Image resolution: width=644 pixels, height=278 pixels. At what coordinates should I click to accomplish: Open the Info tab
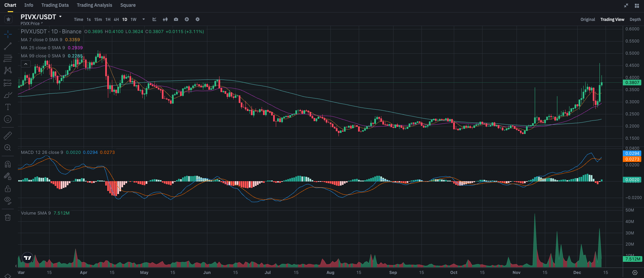point(29,5)
